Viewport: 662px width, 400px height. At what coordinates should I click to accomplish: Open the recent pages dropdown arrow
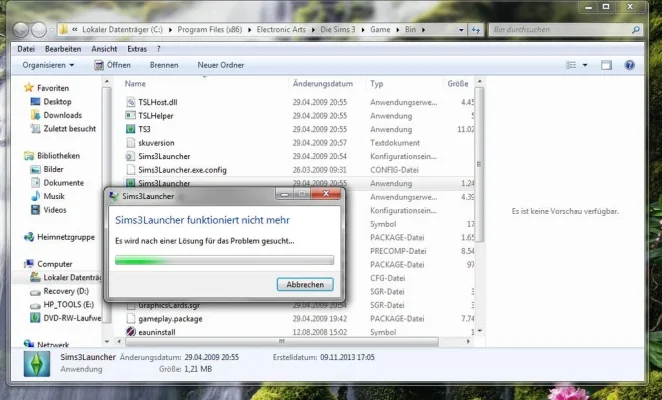(52, 30)
